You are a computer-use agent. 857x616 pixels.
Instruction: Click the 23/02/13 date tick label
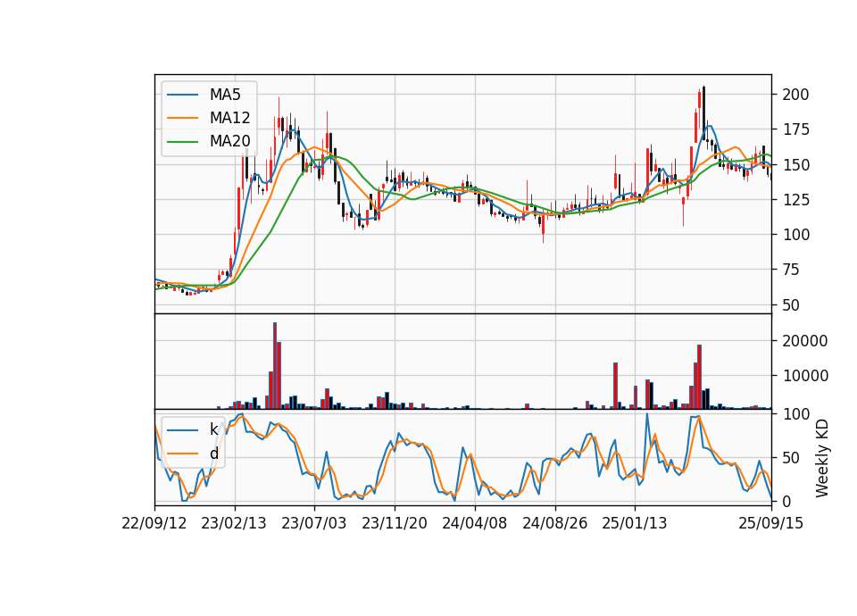pyautogui.click(x=234, y=523)
